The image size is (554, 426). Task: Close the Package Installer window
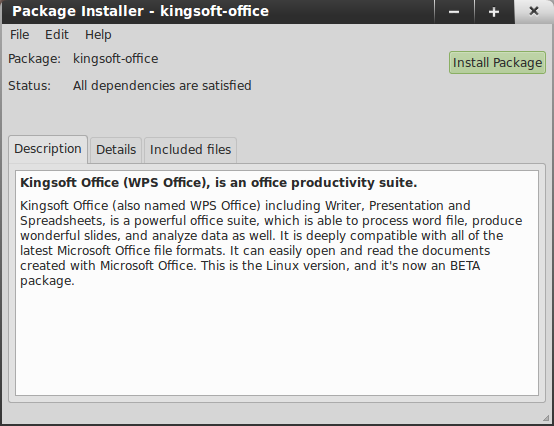[534, 11]
